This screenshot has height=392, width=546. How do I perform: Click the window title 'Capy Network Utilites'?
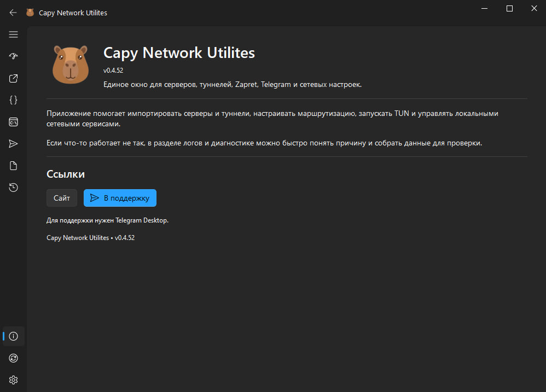pos(73,13)
